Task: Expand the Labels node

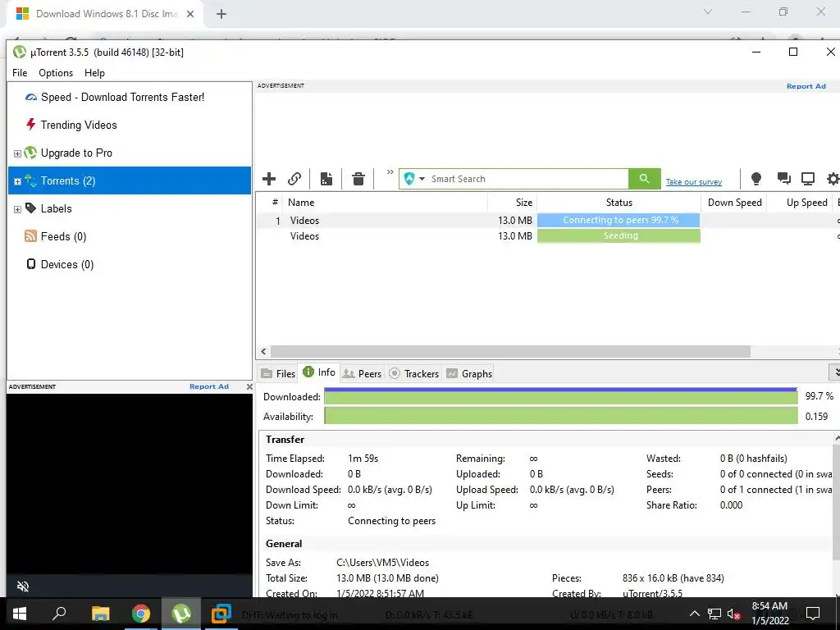Action: (x=17, y=209)
